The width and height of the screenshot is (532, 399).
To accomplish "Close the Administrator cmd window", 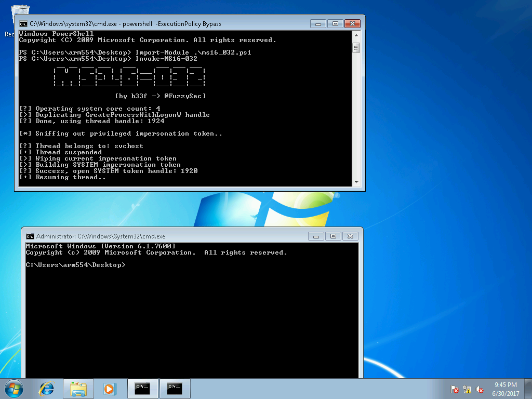I will (x=351, y=236).
